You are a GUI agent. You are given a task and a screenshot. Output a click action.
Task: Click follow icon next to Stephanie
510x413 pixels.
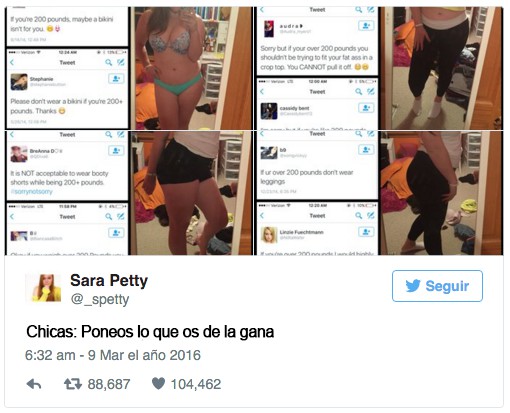point(116,79)
